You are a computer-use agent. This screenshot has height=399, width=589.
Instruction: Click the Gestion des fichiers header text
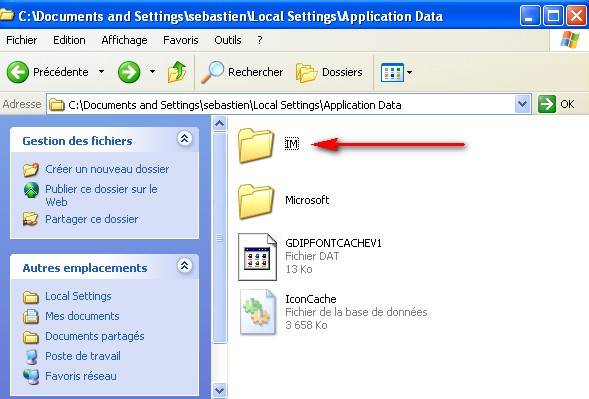(x=77, y=141)
